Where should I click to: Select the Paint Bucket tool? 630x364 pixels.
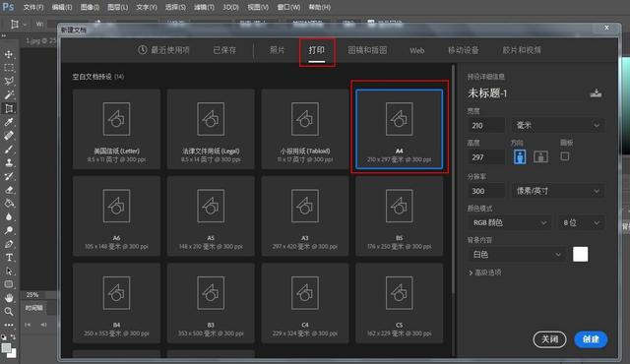tap(9, 203)
